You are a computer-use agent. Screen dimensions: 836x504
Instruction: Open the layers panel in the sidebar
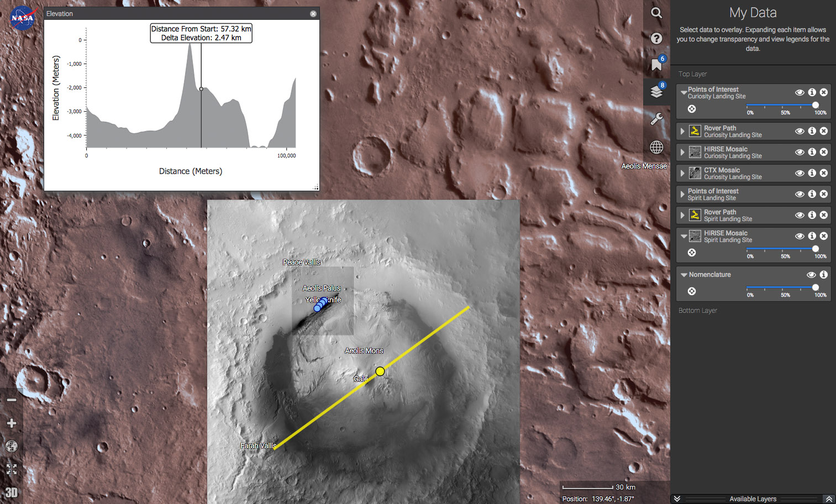[x=656, y=91]
